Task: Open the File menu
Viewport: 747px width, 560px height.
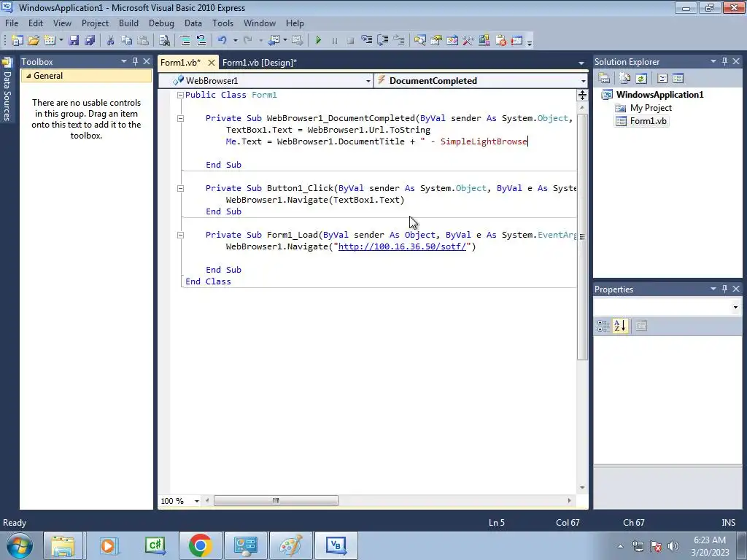Action: click(x=12, y=23)
